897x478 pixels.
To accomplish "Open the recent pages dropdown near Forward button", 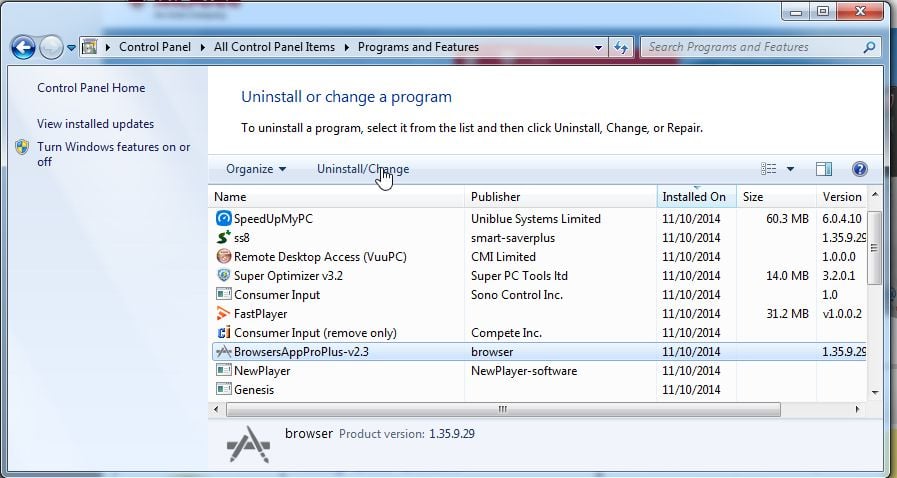I will (x=71, y=47).
